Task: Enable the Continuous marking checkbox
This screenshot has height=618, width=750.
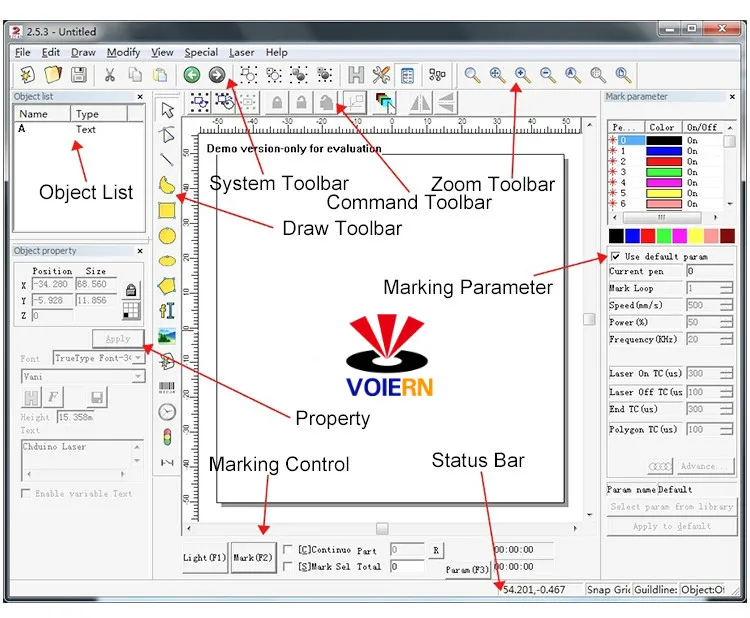Action: [x=289, y=550]
